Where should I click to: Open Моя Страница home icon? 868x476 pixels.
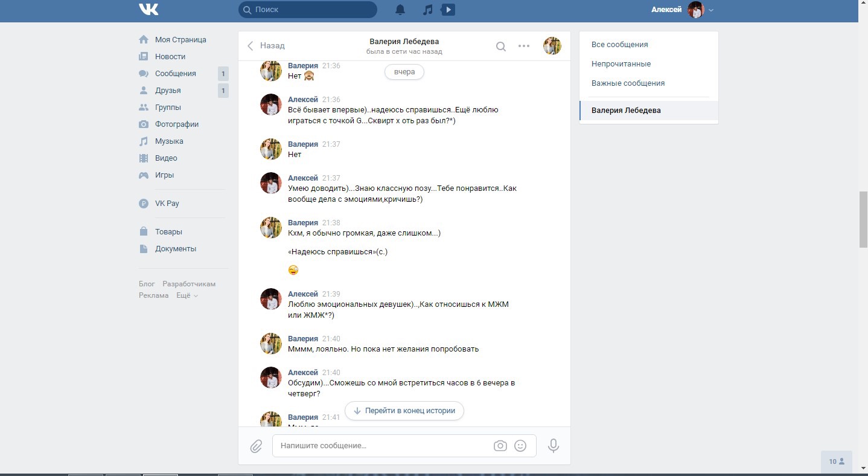[x=144, y=39]
